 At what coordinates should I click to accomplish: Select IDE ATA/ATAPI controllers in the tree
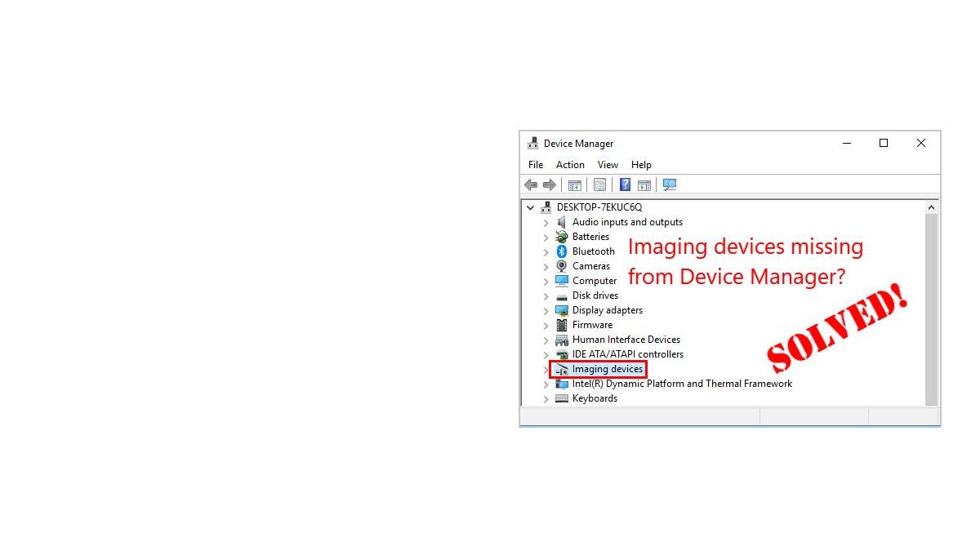click(627, 354)
